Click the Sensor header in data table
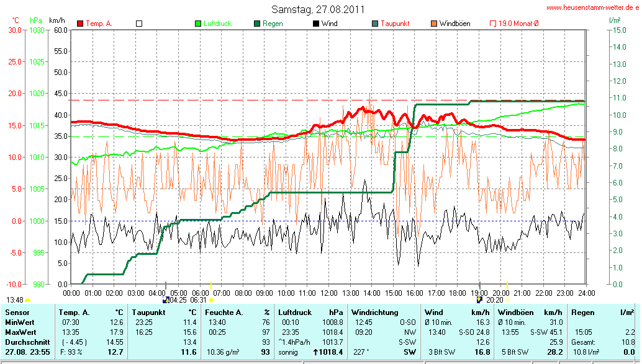 19,312
